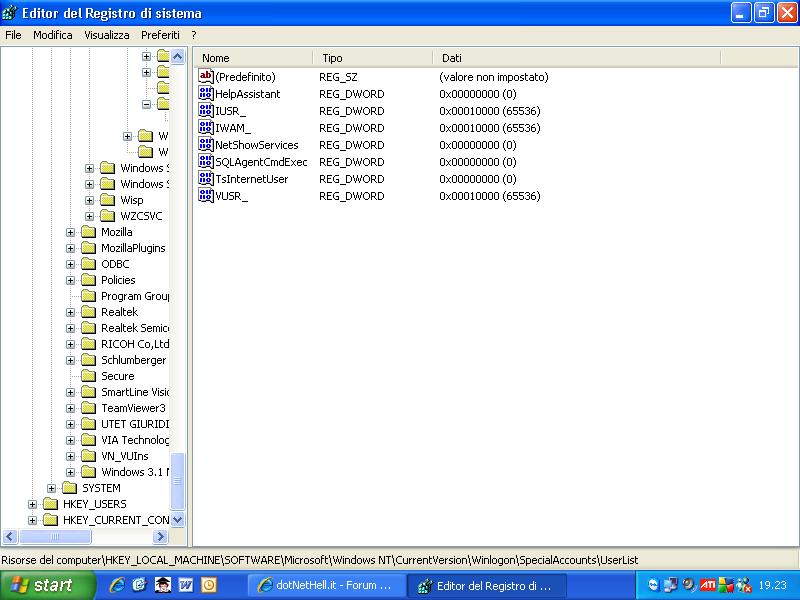800x600 pixels.
Task: Expand the VIA Technologies key
Action: click(70, 440)
